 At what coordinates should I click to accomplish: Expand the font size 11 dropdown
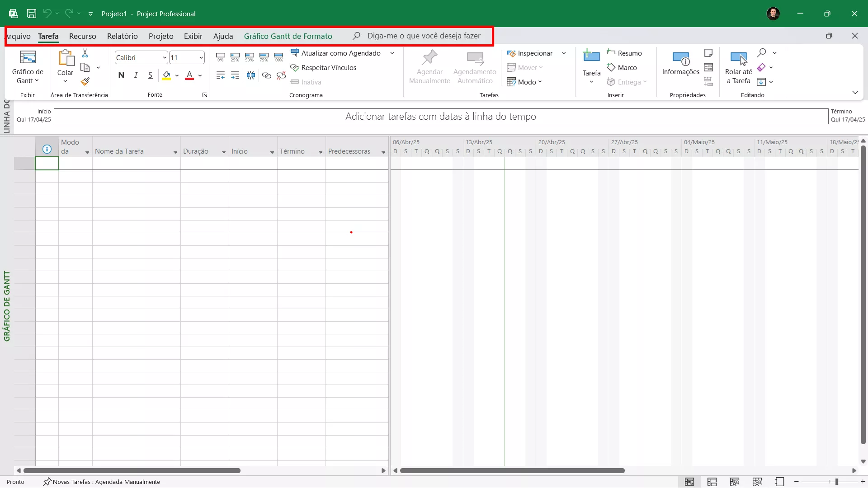coord(201,57)
